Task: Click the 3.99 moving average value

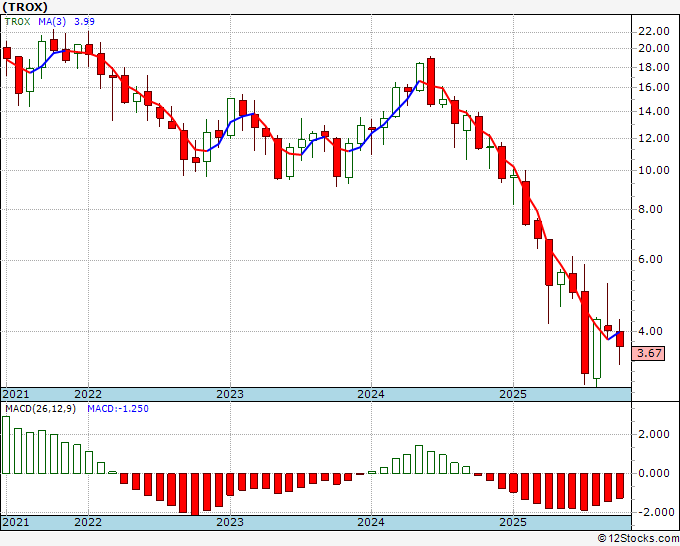Action: click(84, 22)
